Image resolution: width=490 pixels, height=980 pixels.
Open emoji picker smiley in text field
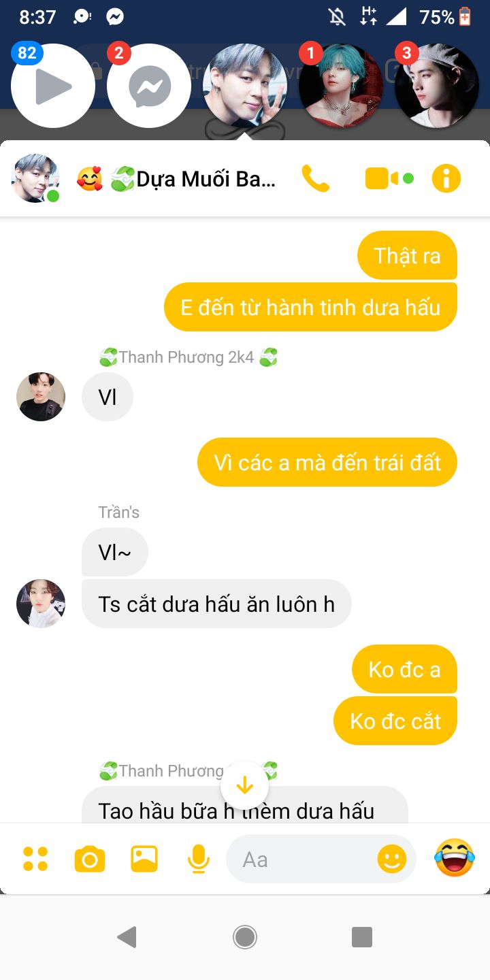(392, 859)
